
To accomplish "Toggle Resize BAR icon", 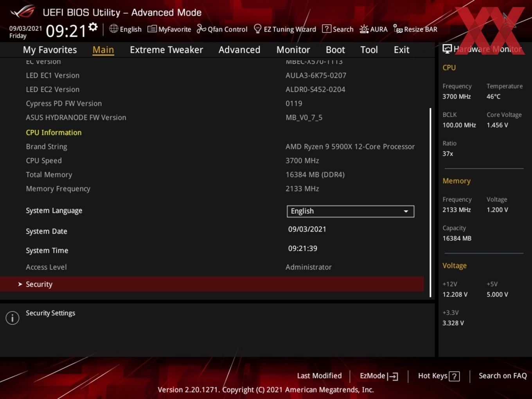I will [x=397, y=29].
